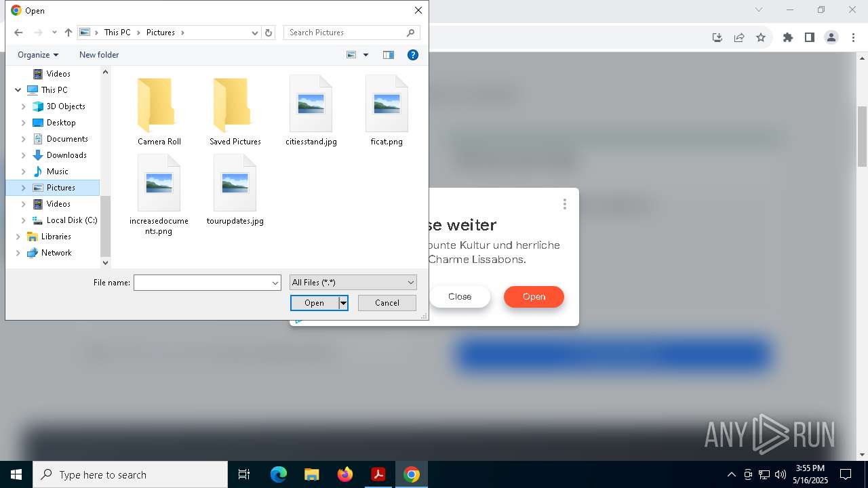Switch to Chrome on taskbar

tap(412, 474)
